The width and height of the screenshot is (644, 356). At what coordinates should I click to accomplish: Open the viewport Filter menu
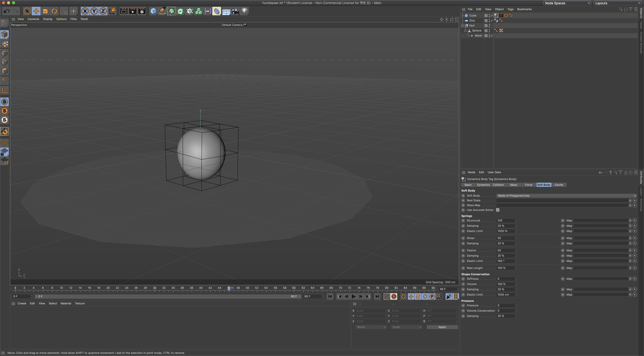[x=73, y=19]
